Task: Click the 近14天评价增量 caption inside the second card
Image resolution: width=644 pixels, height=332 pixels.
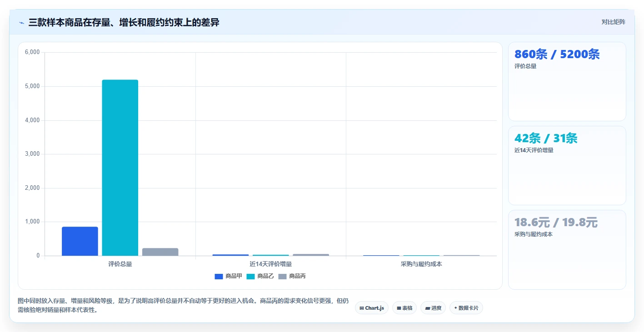Action: tap(534, 150)
